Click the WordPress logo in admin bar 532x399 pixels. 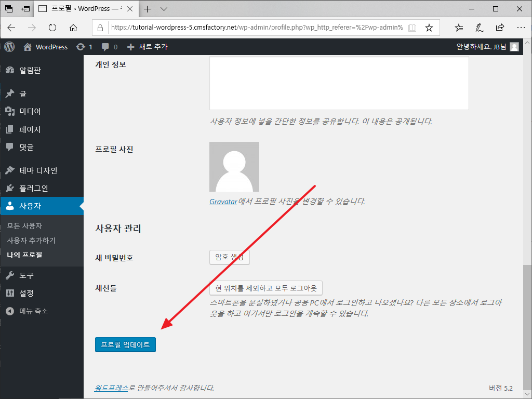pos(9,47)
